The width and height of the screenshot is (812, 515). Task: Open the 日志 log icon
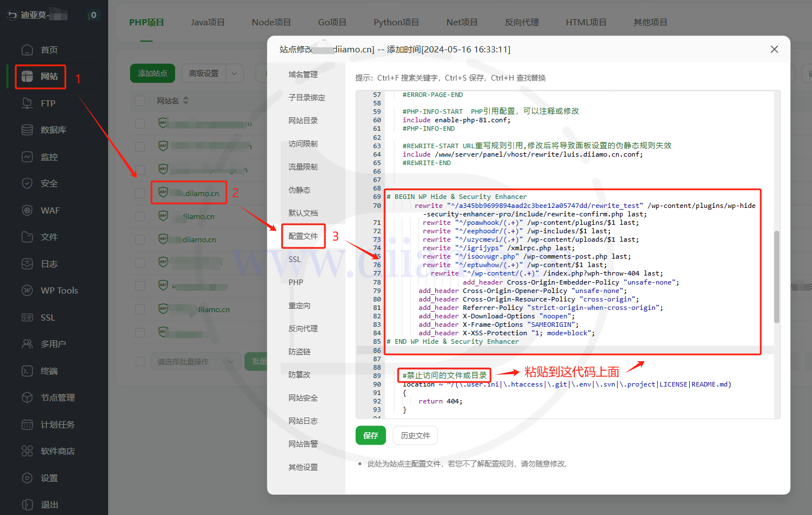27,264
